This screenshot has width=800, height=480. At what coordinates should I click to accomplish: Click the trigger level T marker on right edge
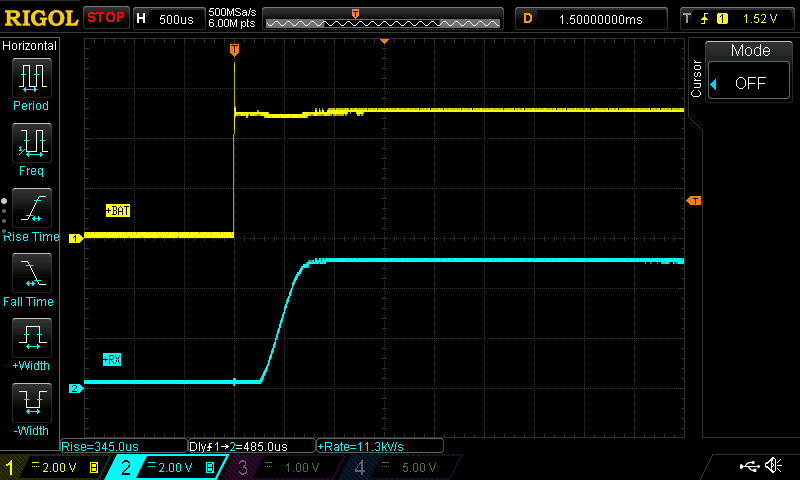pos(694,200)
